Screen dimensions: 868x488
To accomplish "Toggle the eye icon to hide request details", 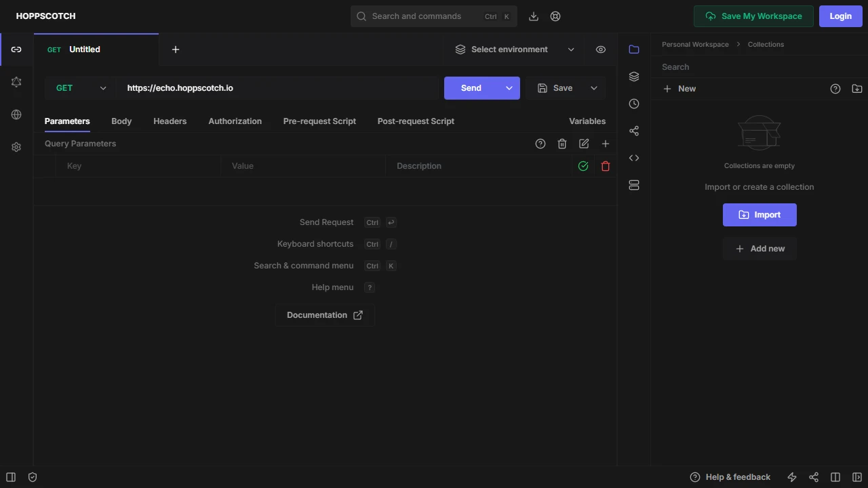I will pos(600,49).
